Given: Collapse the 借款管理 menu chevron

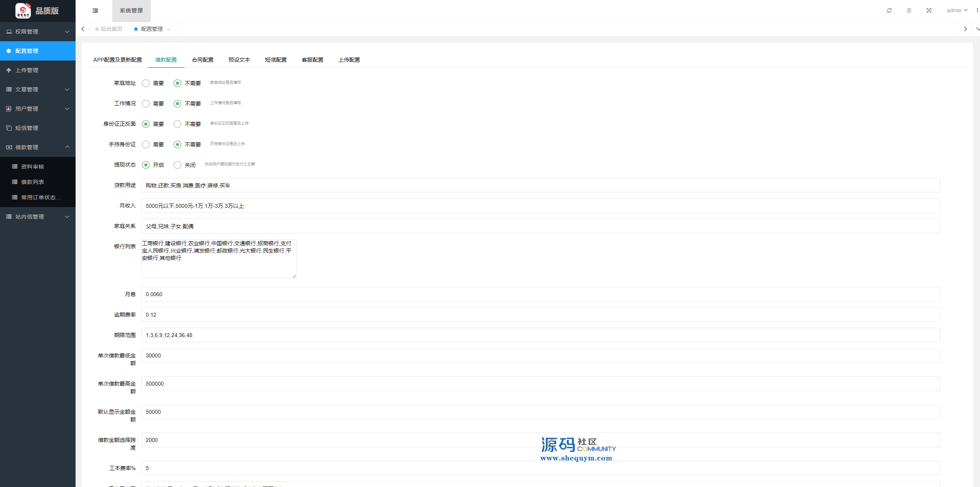Looking at the screenshot, I should click(67, 147).
